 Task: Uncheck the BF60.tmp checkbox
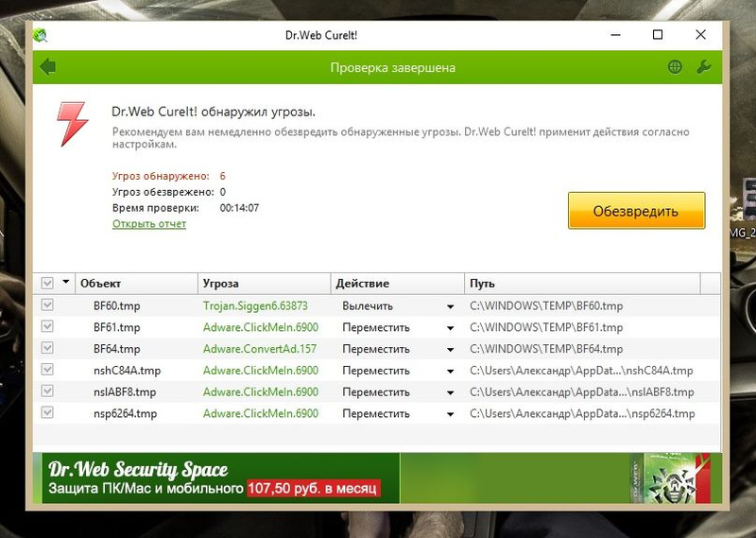47,305
